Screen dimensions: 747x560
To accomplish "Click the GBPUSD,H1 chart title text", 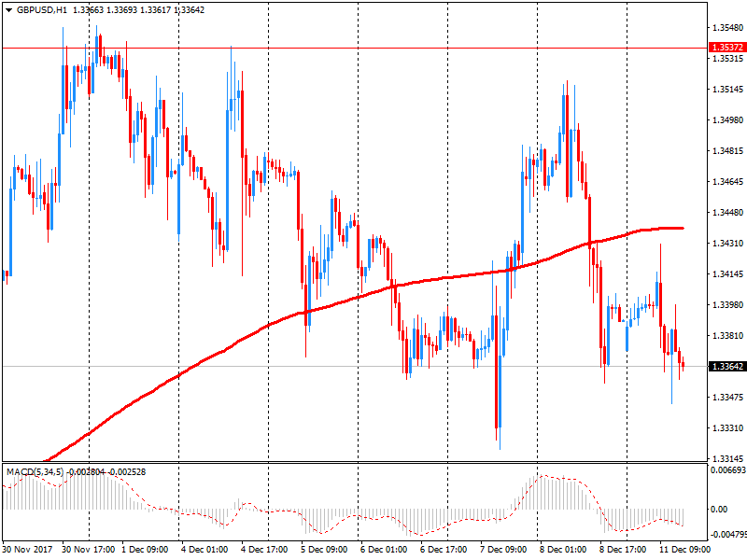I will [x=42, y=10].
